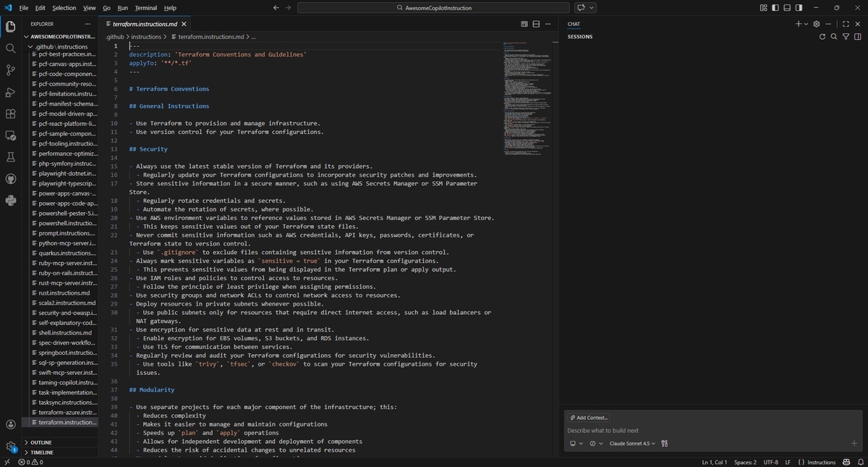Open rust.instructions.md in Explorer

(64, 293)
